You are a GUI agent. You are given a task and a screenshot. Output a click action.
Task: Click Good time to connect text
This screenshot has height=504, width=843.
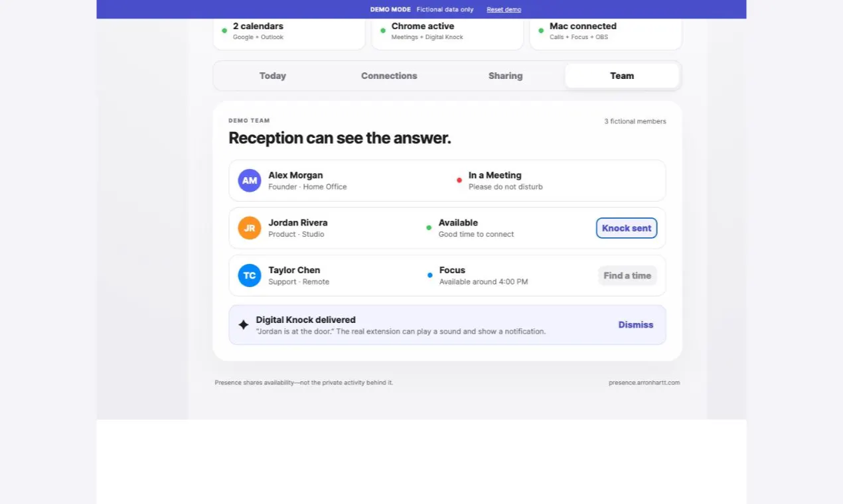[x=476, y=234]
